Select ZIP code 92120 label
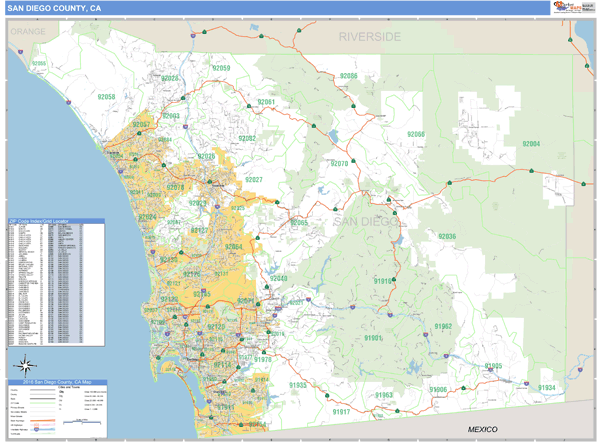The width and height of the screenshot is (600, 442). click(216, 326)
